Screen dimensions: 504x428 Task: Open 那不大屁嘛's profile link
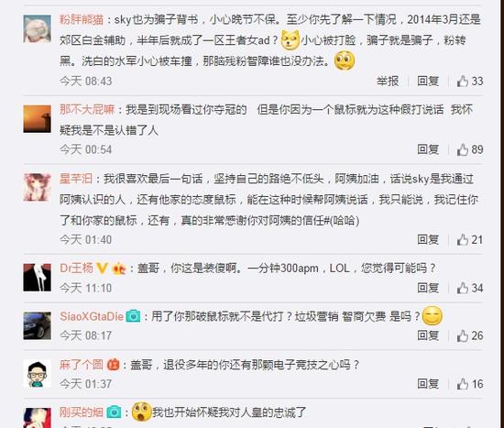pos(87,110)
